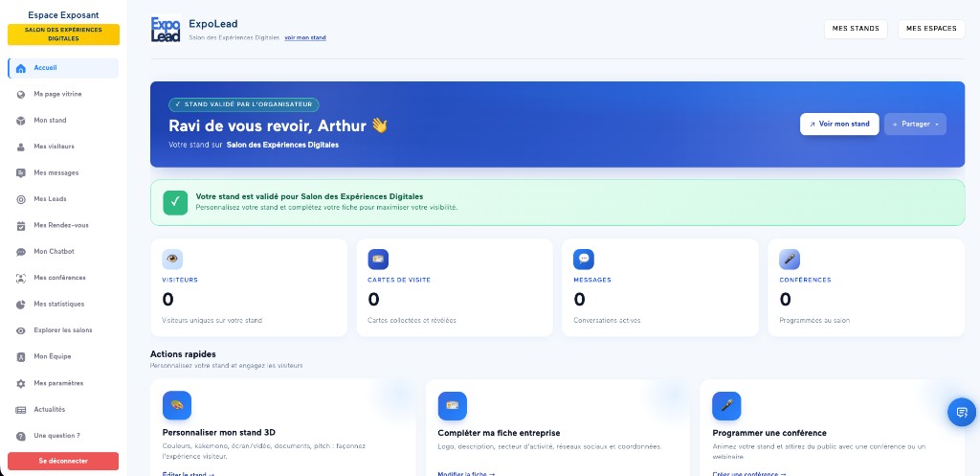Click the Espace Exposant title
The height and width of the screenshot is (476, 980).
point(63,15)
